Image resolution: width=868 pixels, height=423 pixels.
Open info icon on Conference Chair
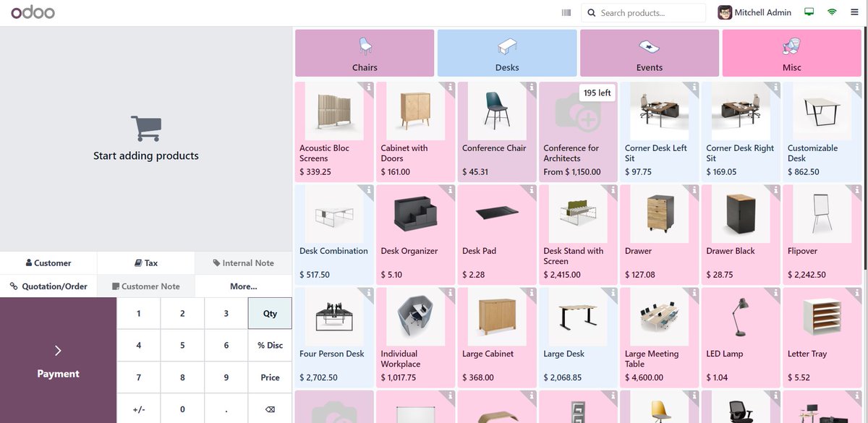(x=532, y=87)
